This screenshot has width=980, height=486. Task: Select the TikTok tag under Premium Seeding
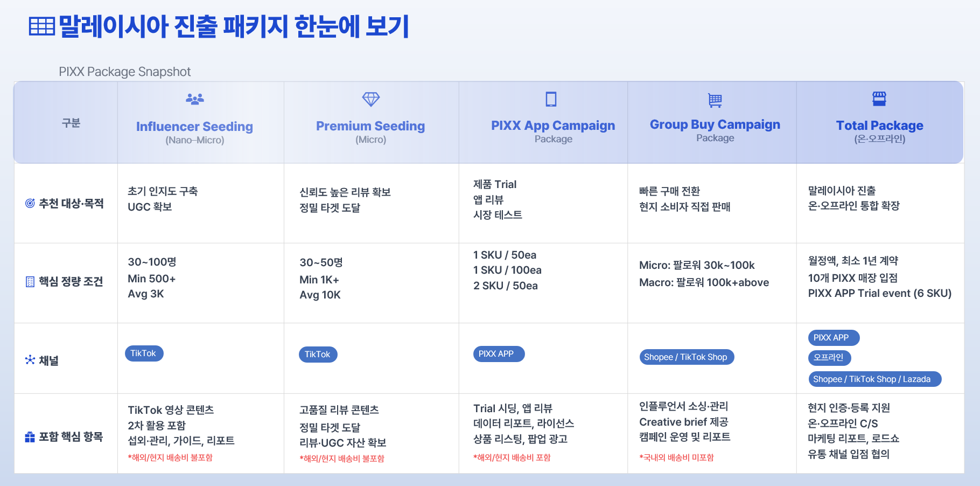[x=318, y=355]
